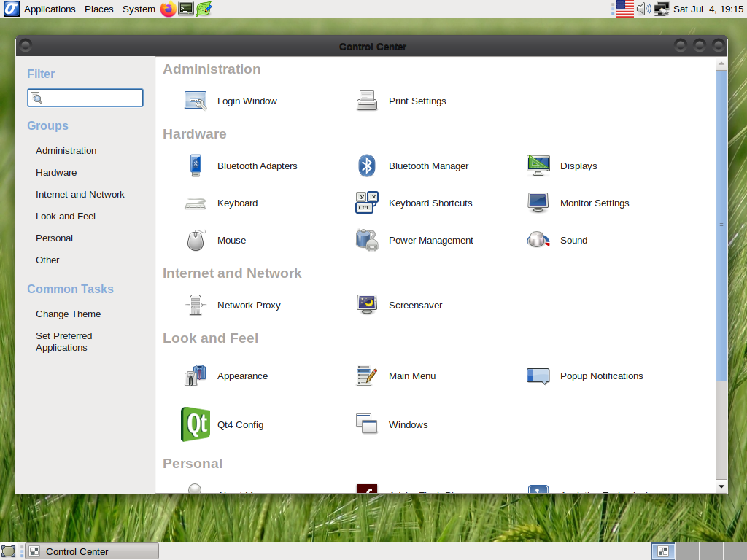Viewport: 747px width, 560px height.
Task: Open the Login Window icon
Action: (x=196, y=101)
